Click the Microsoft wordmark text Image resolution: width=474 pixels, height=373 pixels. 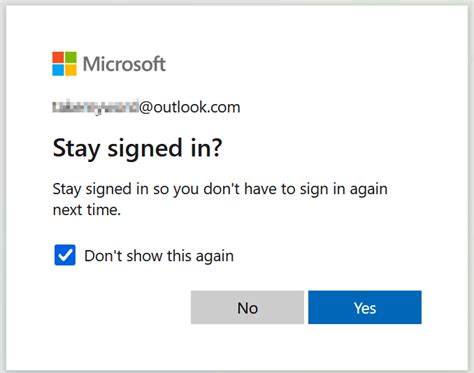tap(124, 64)
